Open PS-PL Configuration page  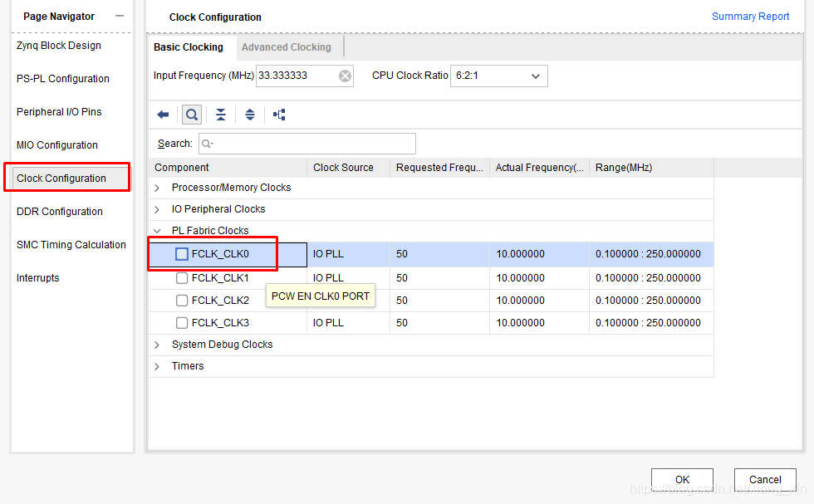[x=63, y=79]
